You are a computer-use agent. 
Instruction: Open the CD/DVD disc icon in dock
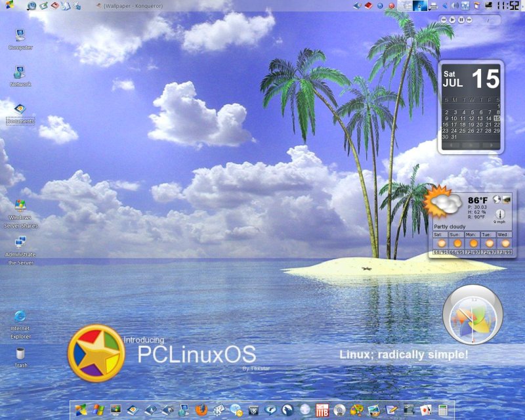coord(339,410)
